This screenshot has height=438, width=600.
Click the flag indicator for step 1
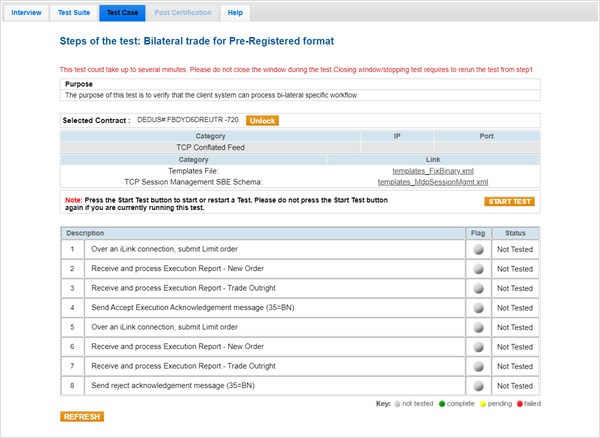[x=478, y=250]
